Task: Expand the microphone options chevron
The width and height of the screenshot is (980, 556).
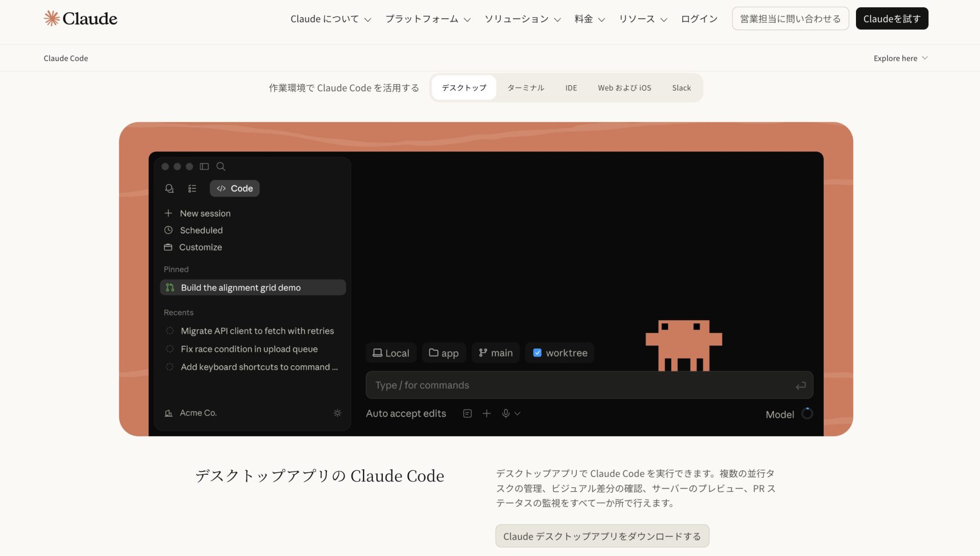Action: click(518, 414)
